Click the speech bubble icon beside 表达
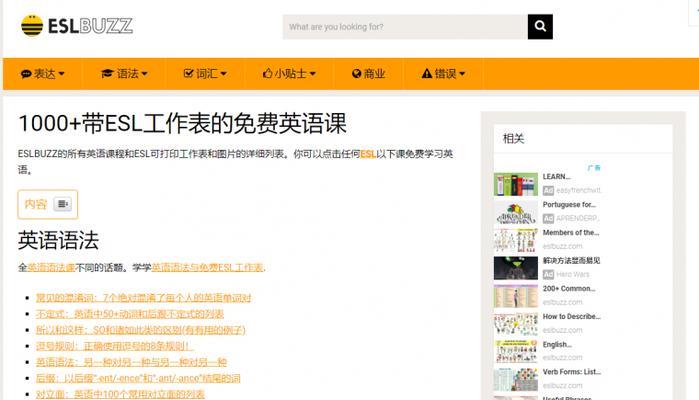The height and width of the screenshot is (400, 699). (x=26, y=74)
